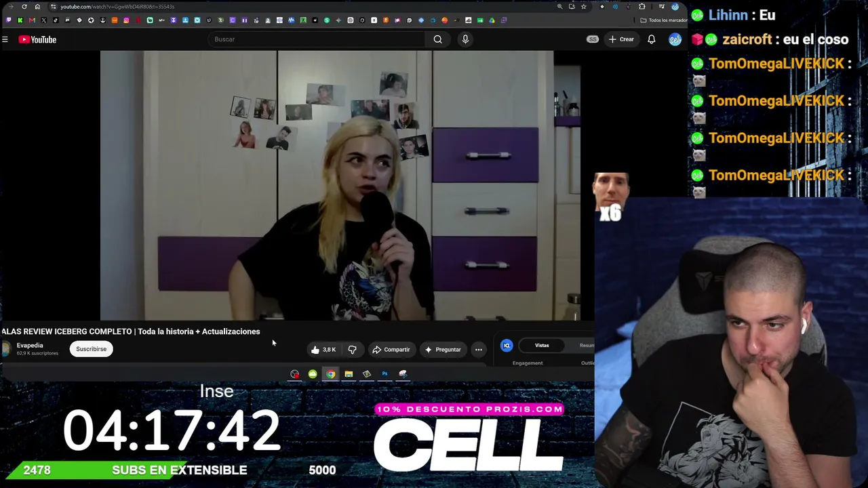
Task: Switch to Chrome in the taskbar
Action: point(330,374)
